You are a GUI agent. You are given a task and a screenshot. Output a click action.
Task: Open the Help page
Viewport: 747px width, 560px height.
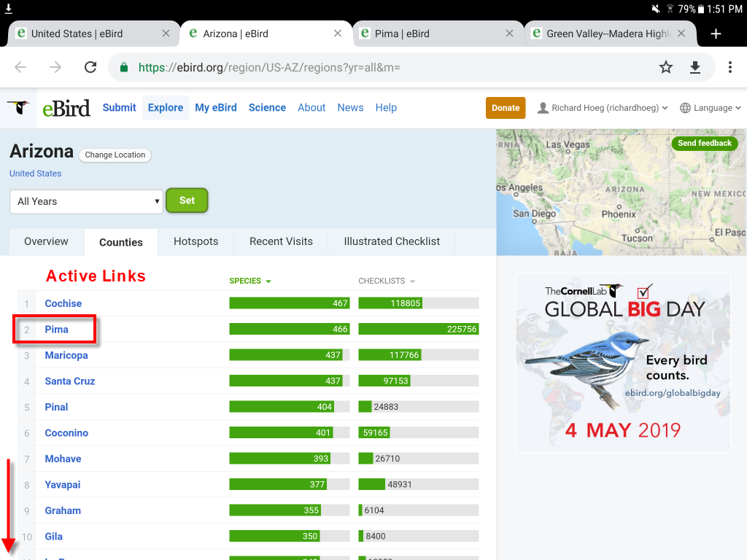(386, 108)
